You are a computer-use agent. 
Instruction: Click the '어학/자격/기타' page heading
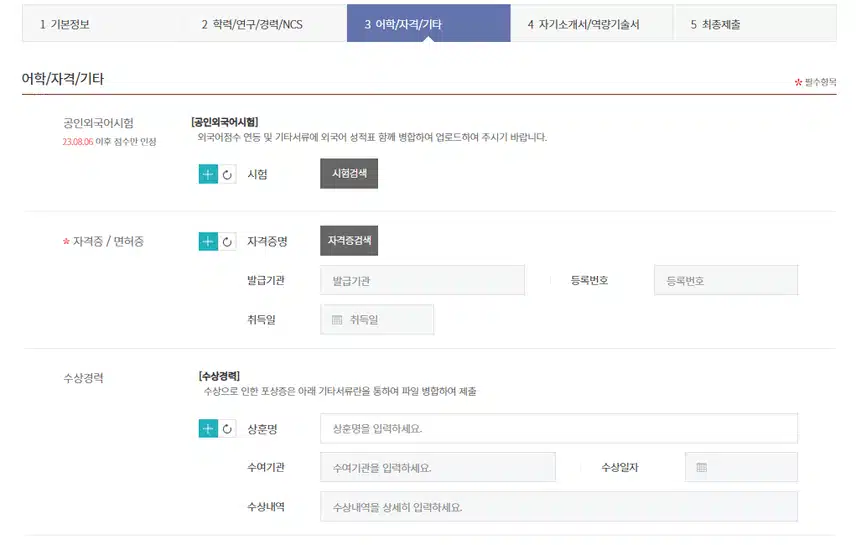pyautogui.click(x=62, y=79)
